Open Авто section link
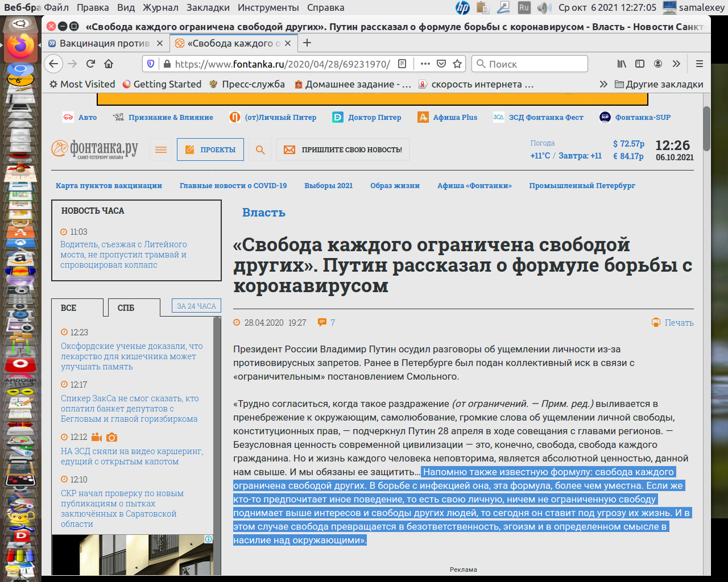This screenshot has width=728, height=582. tap(80, 117)
